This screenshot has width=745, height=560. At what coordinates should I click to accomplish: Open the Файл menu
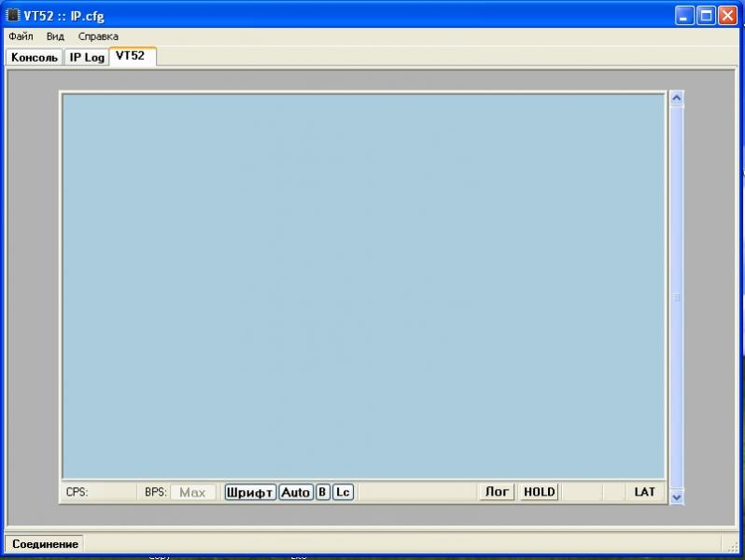pos(21,36)
